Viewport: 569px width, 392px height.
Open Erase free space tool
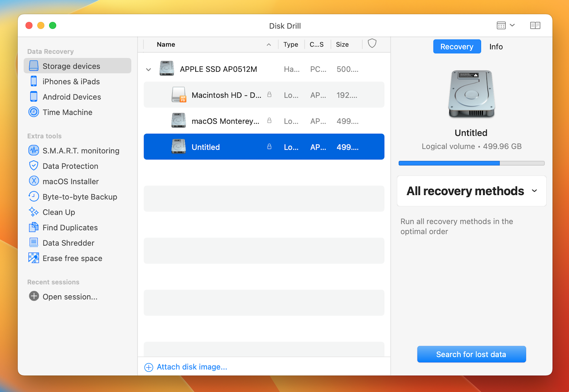[72, 258]
